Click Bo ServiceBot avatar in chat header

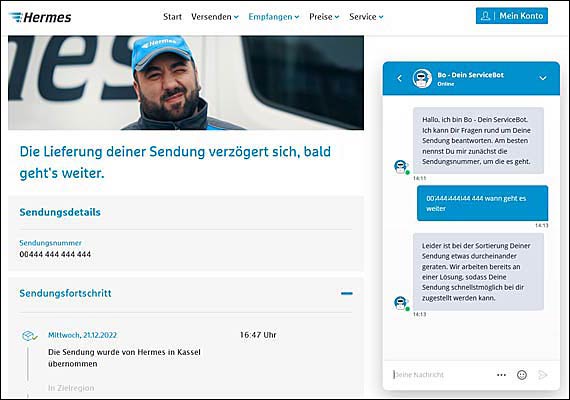tap(422, 78)
